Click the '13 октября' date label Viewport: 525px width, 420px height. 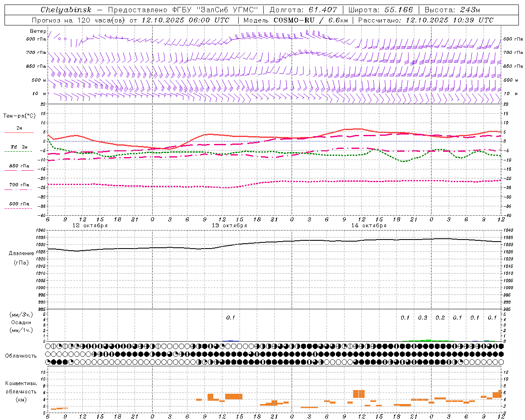pos(229,226)
